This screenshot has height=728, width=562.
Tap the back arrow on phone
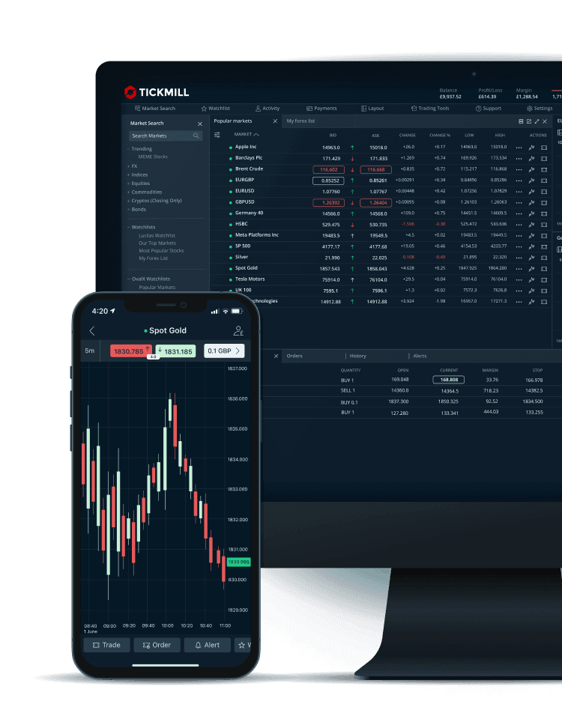point(92,330)
